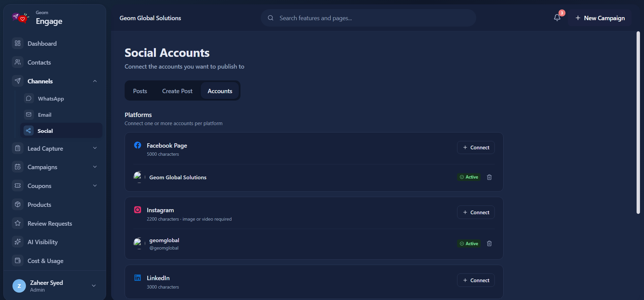
Task: Click the Cost & Usage wallet icon
Action: pos(18,261)
